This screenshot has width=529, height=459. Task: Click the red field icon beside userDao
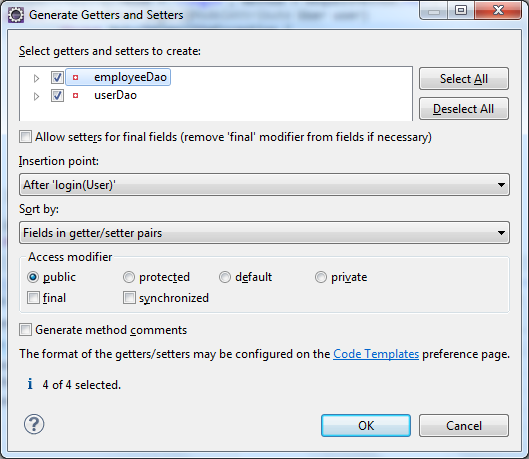pos(76,96)
